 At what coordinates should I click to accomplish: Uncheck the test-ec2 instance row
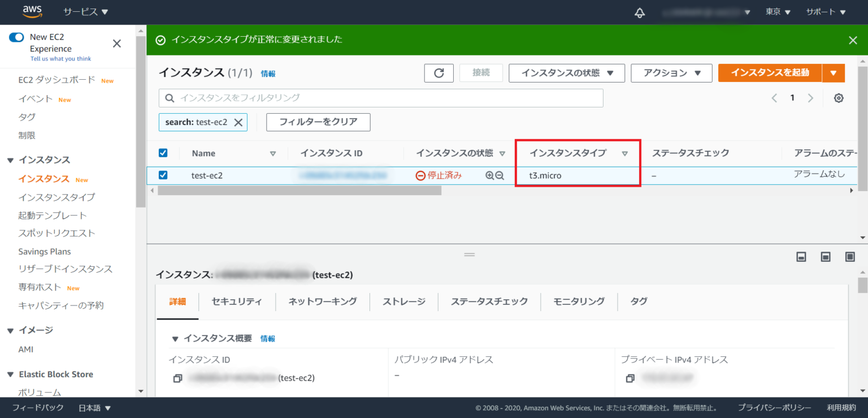coord(163,175)
